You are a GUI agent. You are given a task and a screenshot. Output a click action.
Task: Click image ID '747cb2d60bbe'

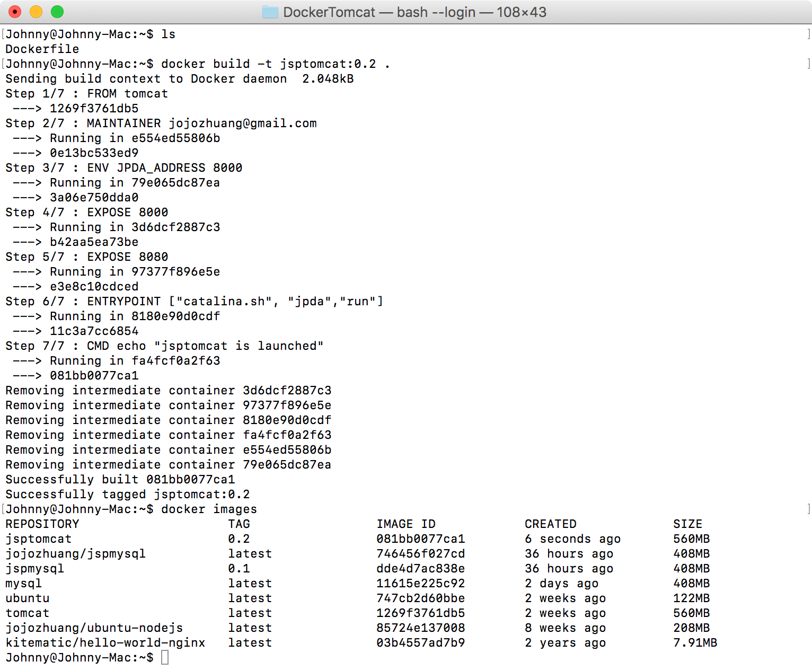point(421,598)
